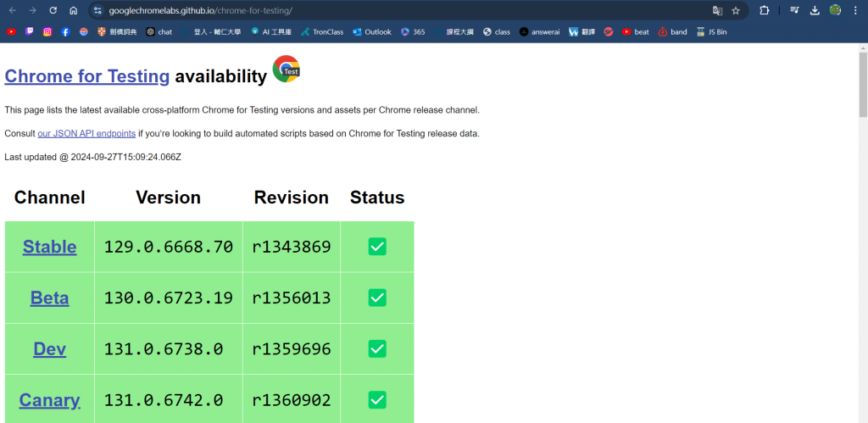This screenshot has height=423, width=868.
Task: Click the Channel column header
Action: (50, 198)
